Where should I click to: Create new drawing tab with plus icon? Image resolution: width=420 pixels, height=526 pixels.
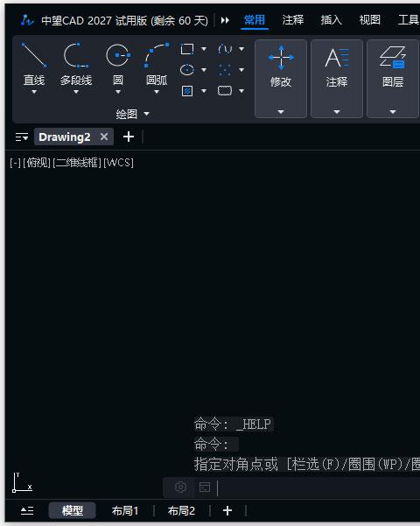(129, 137)
